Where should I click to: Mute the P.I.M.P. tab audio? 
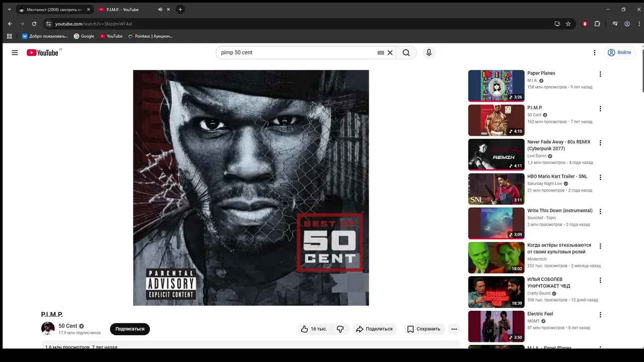point(160,10)
